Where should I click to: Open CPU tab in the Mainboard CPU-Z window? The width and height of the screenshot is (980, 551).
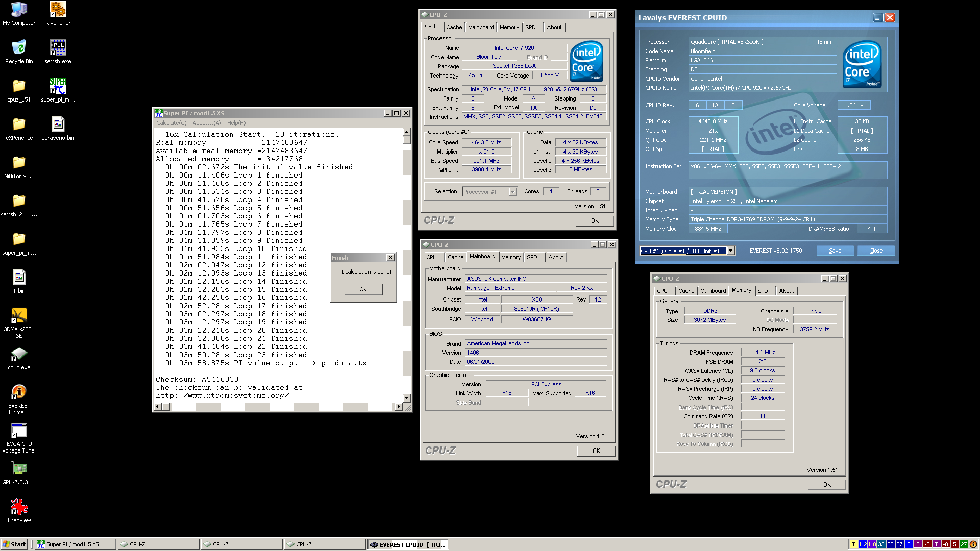[x=432, y=257]
